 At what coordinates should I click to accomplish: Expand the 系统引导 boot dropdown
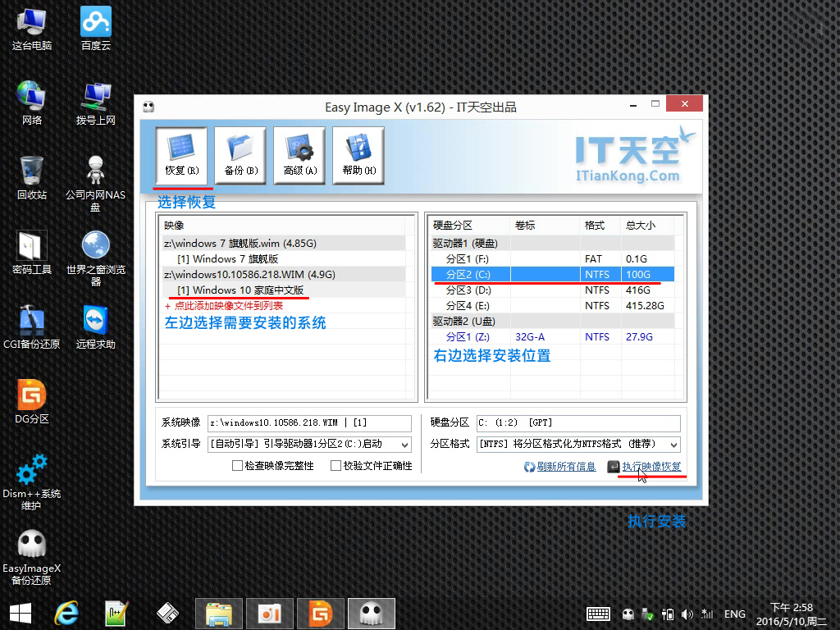click(405, 444)
